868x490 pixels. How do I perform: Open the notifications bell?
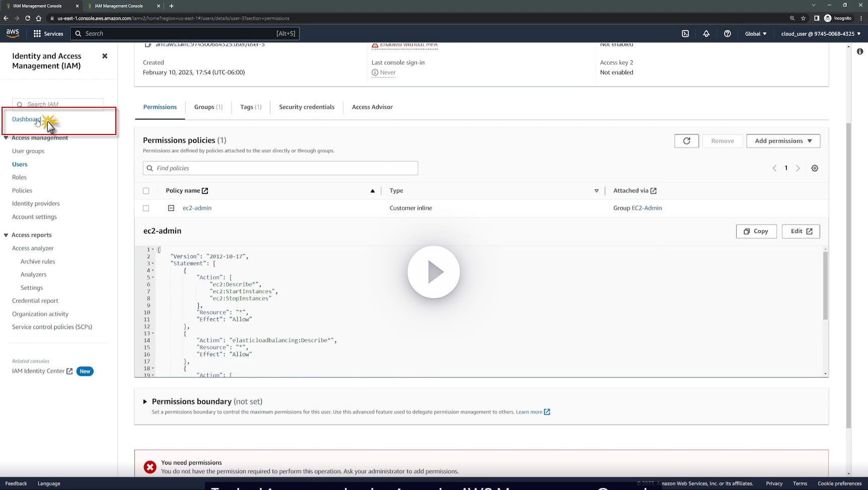(x=706, y=34)
